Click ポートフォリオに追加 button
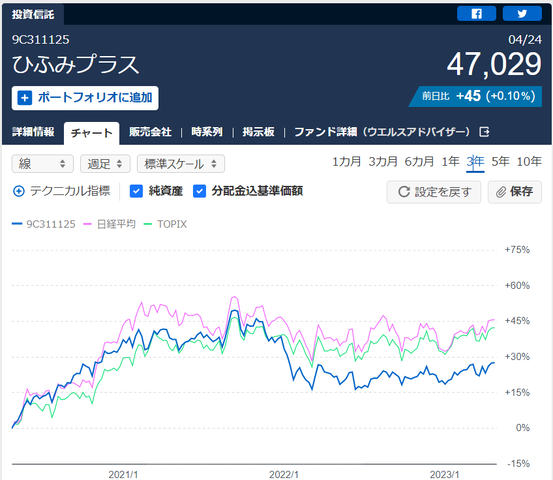553x480 pixels. (x=85, y=98)
